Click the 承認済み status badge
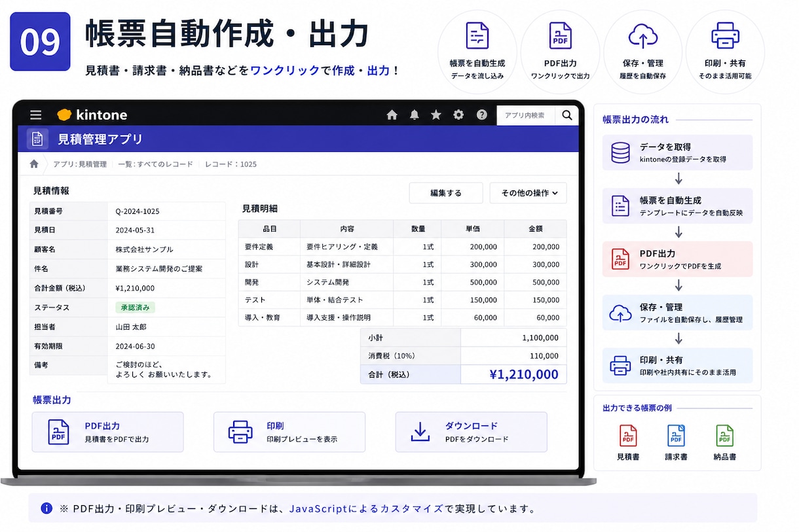 point(135,307)
